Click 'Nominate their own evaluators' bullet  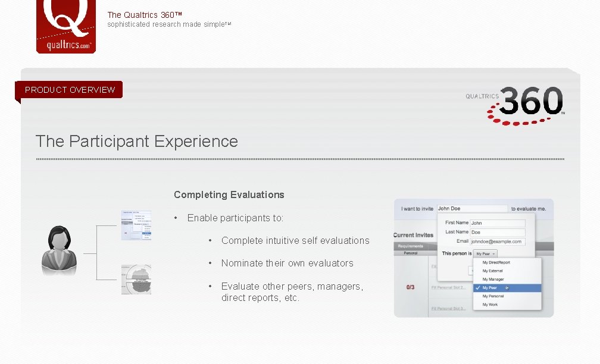coord(287,263)
